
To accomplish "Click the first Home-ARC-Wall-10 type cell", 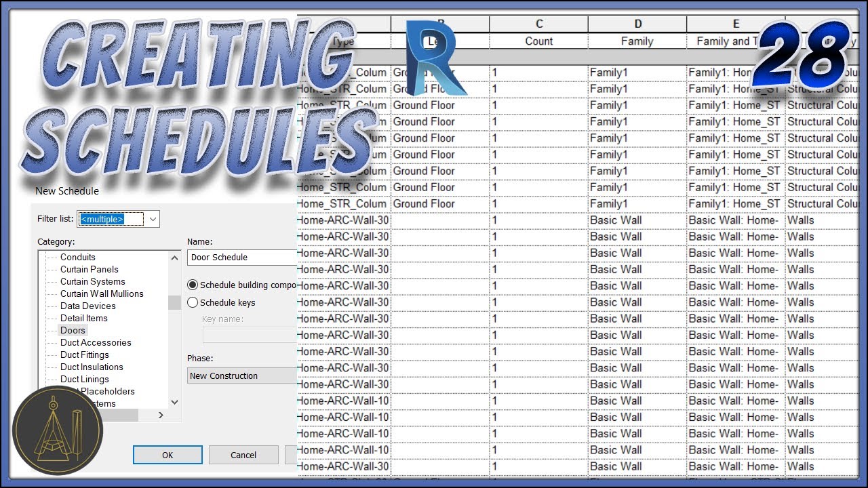I will coord(344,401).
